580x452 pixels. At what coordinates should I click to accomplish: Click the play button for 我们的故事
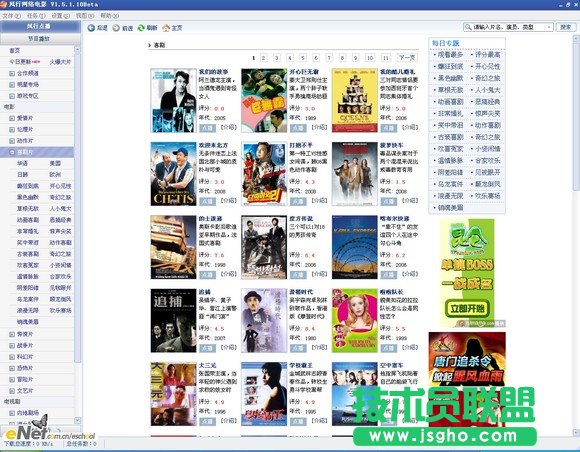[x=208, y=128]
